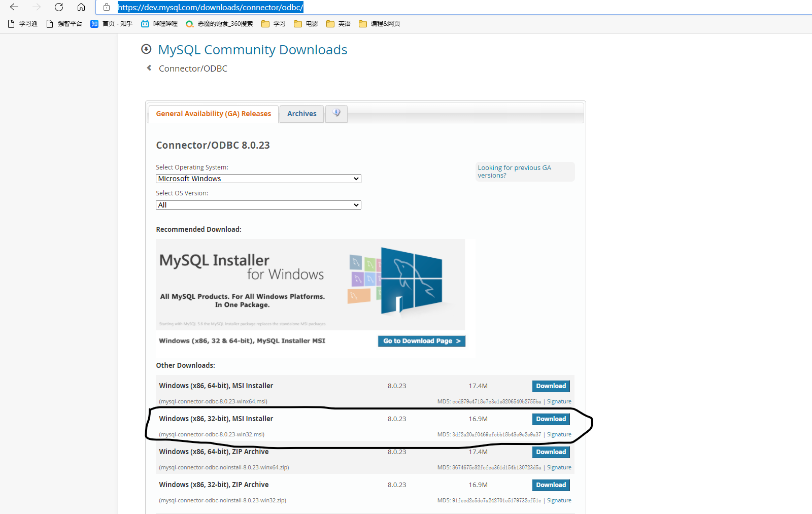
Task: Download Windows 32-bit ZIP Archive
Action: 551,485
